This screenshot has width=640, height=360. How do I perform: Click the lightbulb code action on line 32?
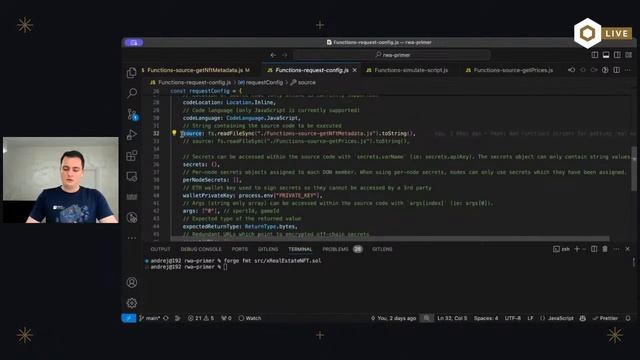pos(174,133)
